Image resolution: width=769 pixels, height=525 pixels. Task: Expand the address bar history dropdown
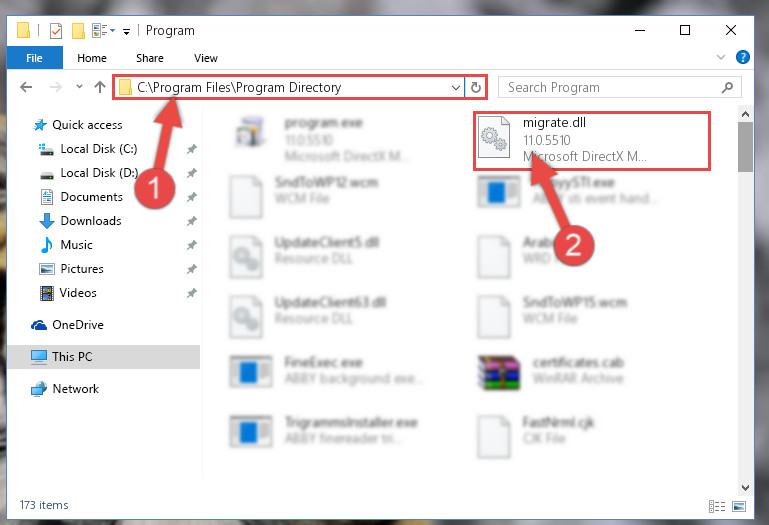pyautogui.click(x=456, y=87)
